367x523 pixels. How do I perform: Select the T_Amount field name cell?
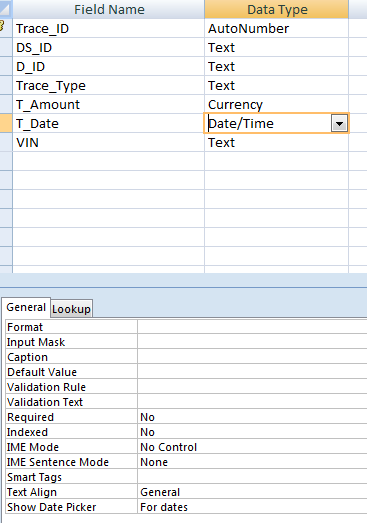pos(109,104)
